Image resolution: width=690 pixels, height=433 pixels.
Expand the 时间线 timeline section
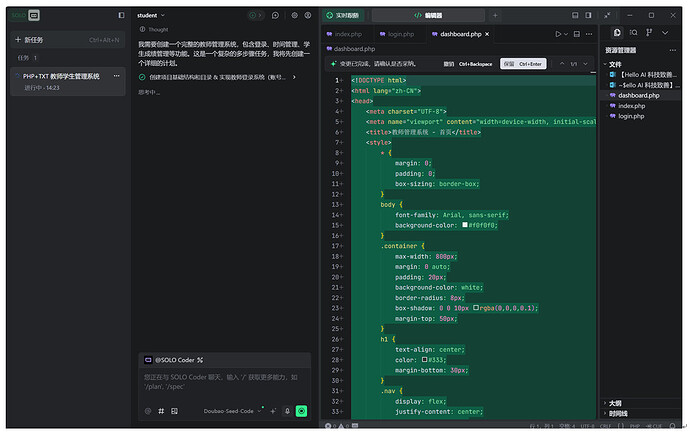[617, 413]
